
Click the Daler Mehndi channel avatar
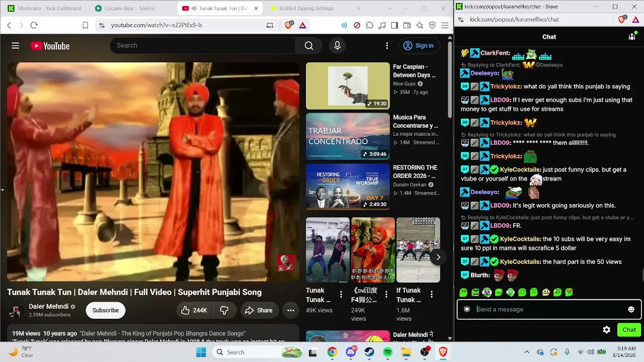(x=15, y=310)
